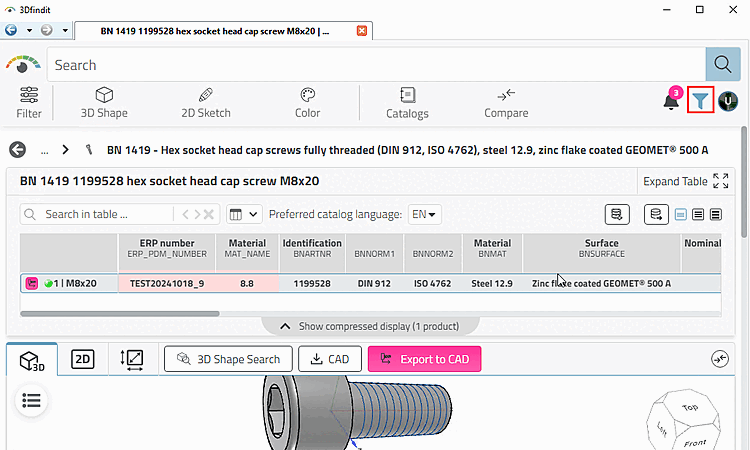Click the 3Dfindit speedometer logo
The image size is (750, 450).
click(x=22, y=64)
